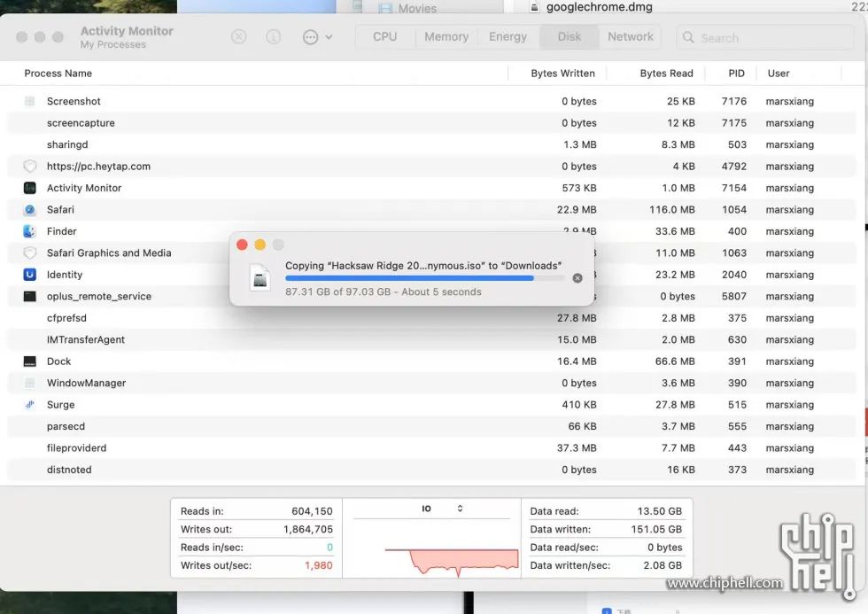Switch to the Memory tab
Screen dimensions: 868x614
click(x=446, y=36)
